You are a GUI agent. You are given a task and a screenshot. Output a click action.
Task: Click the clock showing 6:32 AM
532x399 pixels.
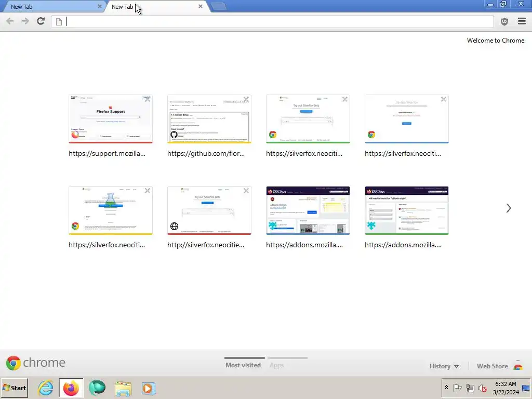click(506, 384)
